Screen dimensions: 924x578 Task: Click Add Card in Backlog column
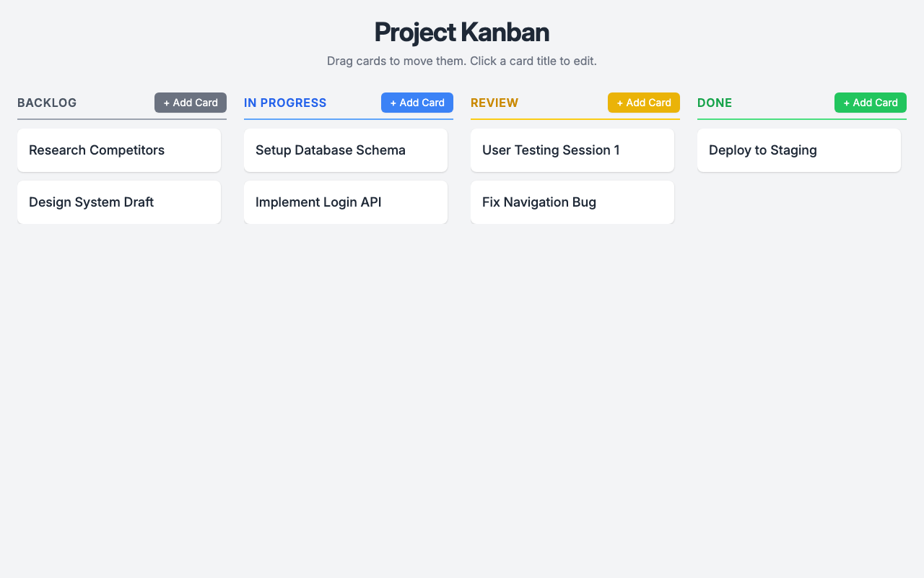[x=190, y=103]
